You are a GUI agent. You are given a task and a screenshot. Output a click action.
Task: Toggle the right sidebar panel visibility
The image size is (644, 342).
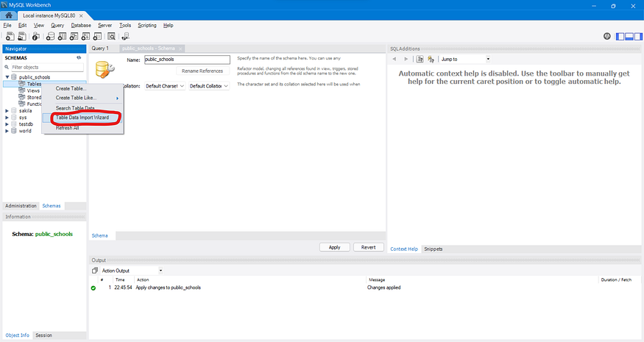pos(638,37)
